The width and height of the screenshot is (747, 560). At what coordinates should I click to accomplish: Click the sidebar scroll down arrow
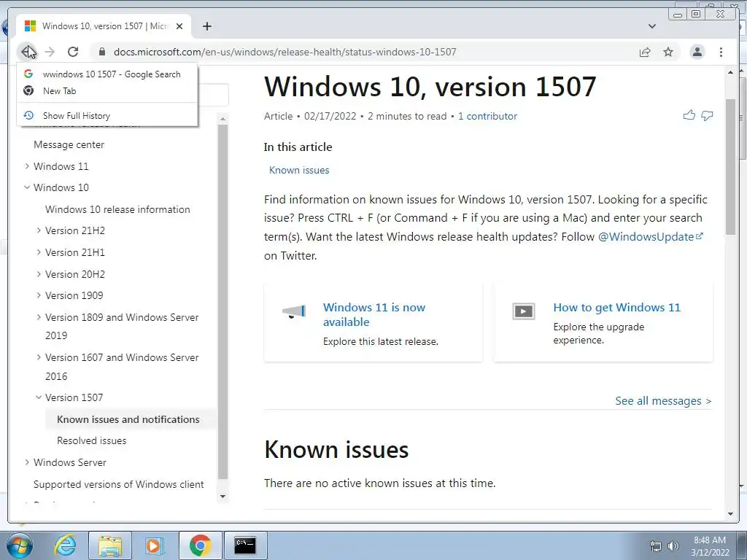click(222, 496)
